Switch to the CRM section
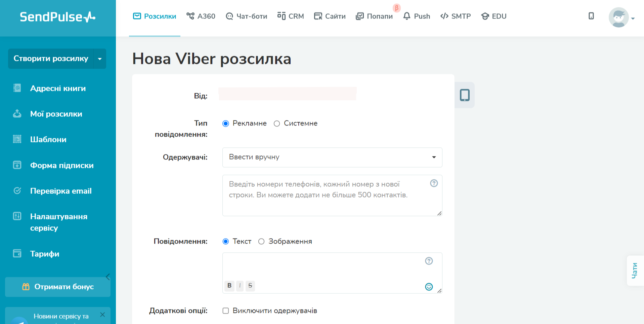 click(291, 16)
